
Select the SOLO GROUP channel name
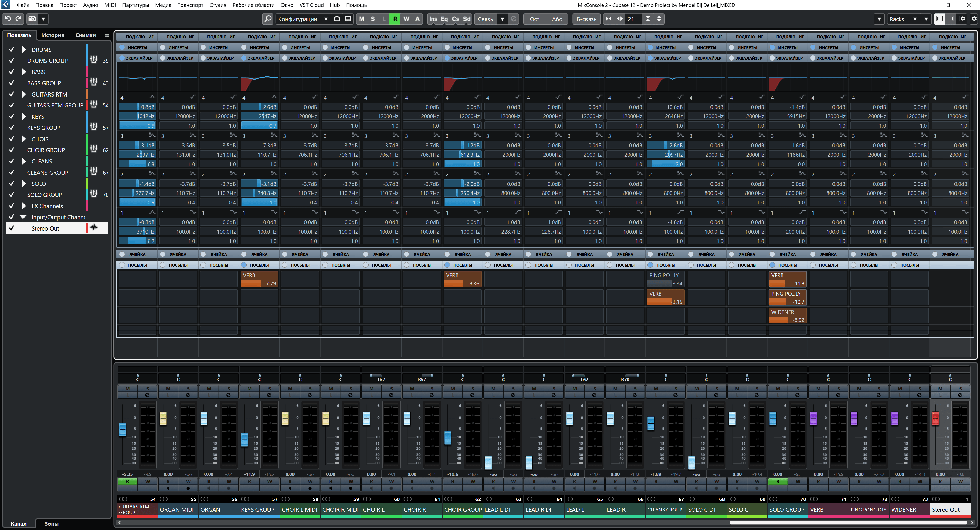[786, 510]
